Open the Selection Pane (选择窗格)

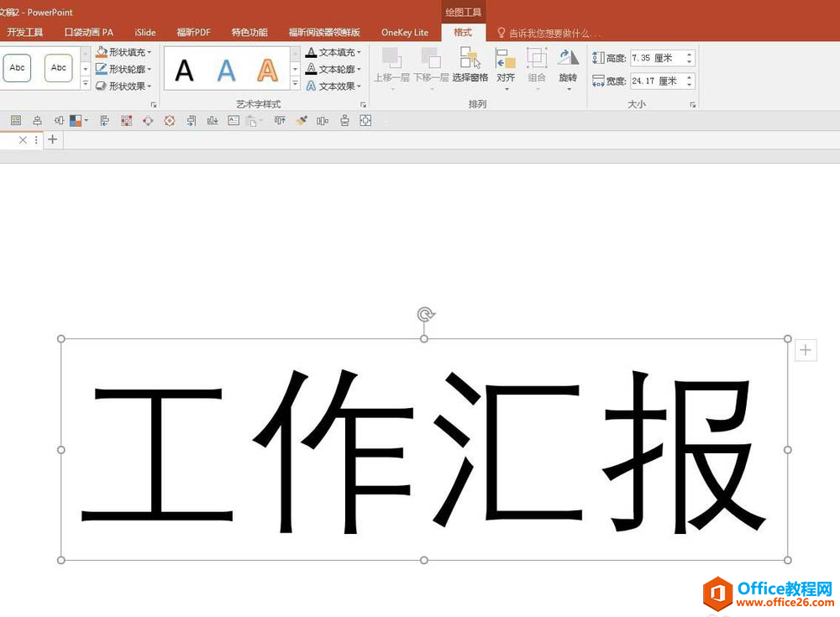(x=470, y=65)
